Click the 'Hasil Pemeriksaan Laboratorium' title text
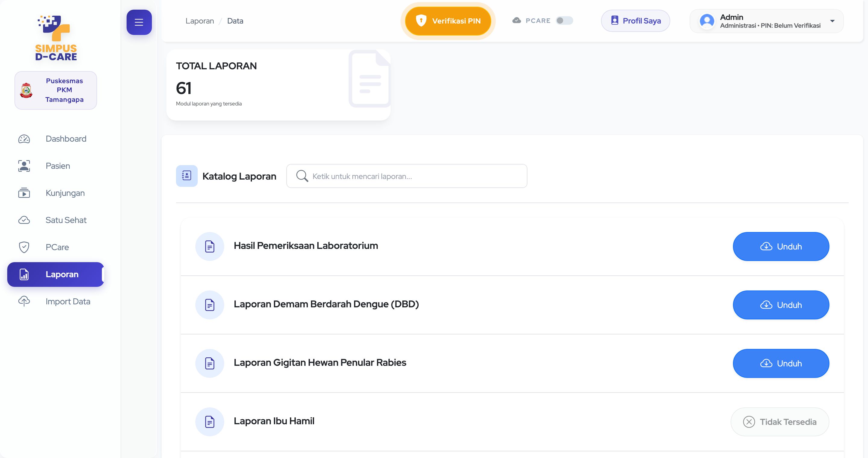Viewport: 868px width, 458px height. [x=306, y=246]
